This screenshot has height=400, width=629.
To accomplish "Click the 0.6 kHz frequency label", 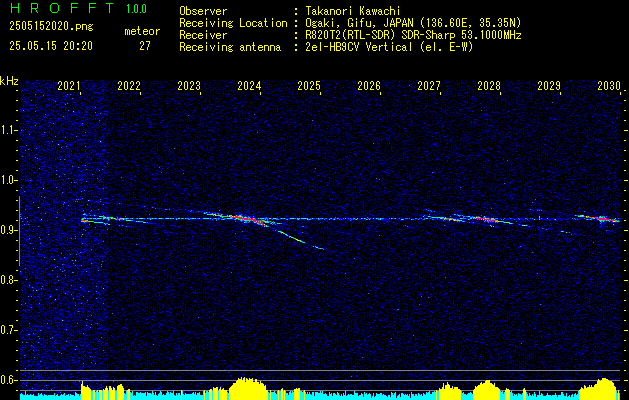I will click(x=8, y=380).
